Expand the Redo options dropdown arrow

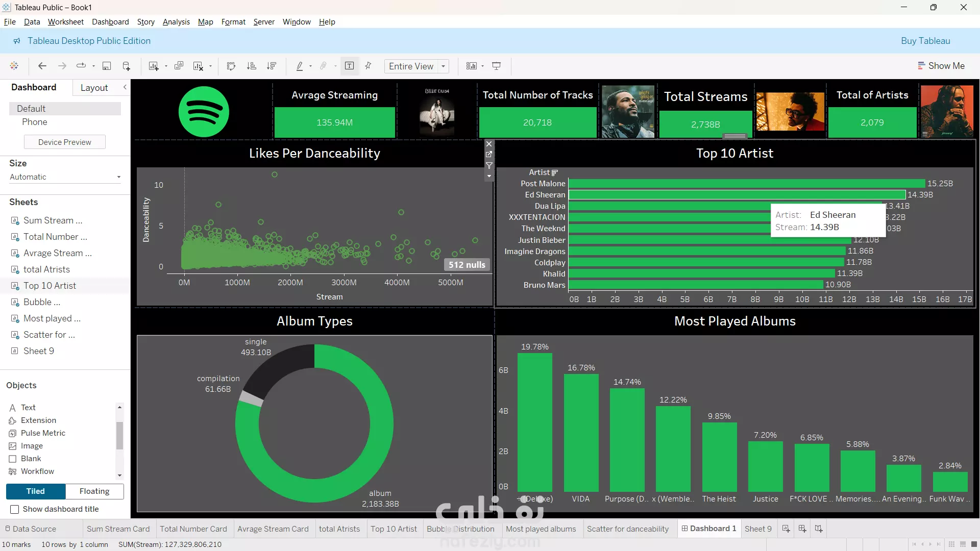[93, 66]
